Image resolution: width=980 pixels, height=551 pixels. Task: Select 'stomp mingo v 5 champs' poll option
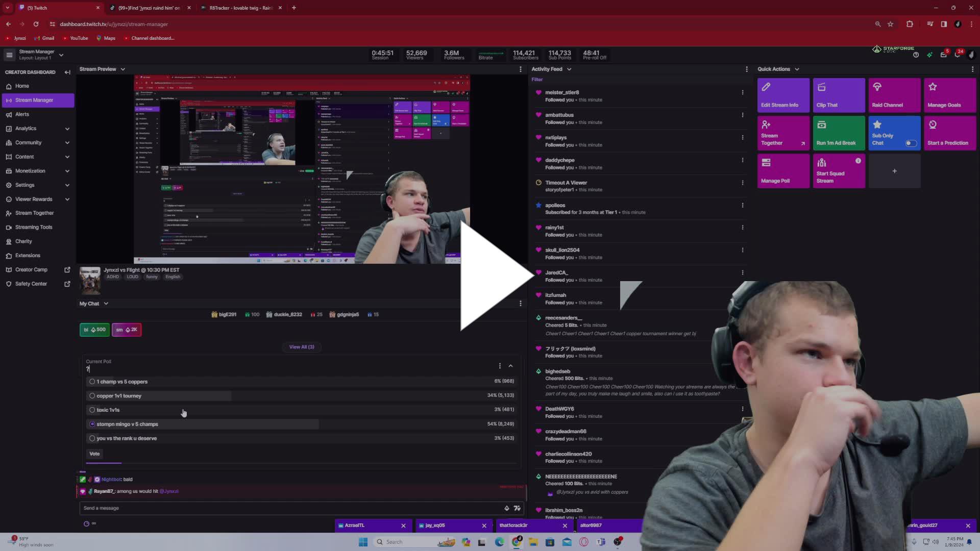[x=92, y=424]
